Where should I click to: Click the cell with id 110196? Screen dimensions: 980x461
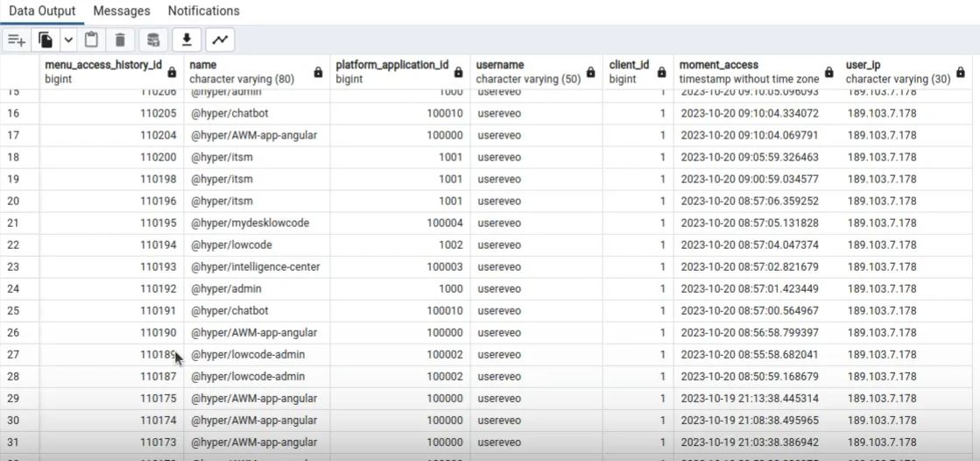click(x=111, y=201)
